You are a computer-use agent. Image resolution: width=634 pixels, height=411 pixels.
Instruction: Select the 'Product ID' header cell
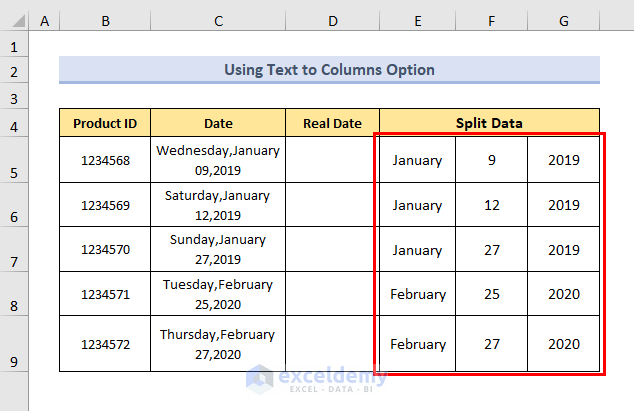[104, 123]
